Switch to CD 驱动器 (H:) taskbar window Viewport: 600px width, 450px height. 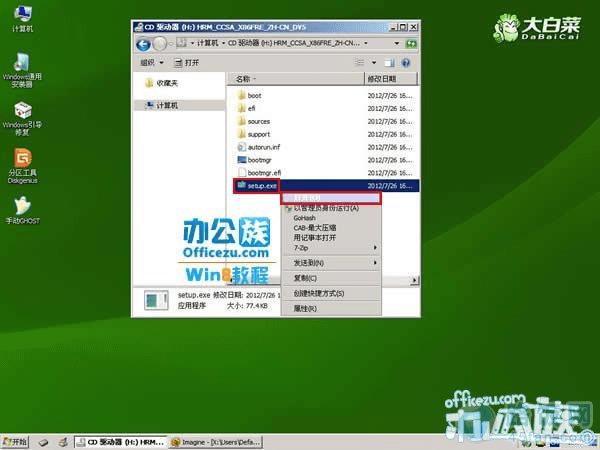click(x=121, y=442)
